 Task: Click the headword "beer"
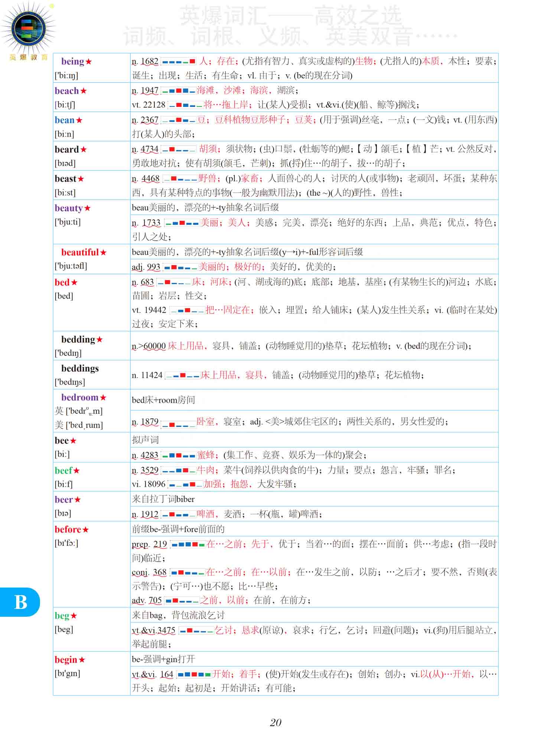(64, 500)
